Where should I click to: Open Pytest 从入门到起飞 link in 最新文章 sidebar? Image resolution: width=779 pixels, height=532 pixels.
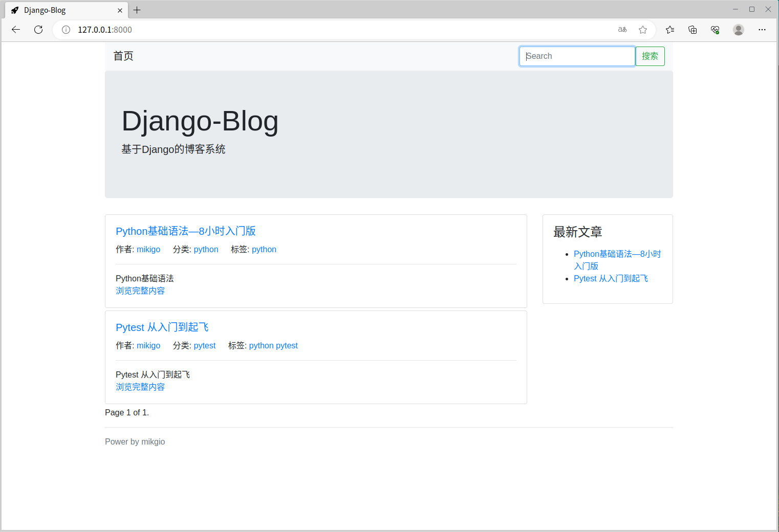[611, 278]
